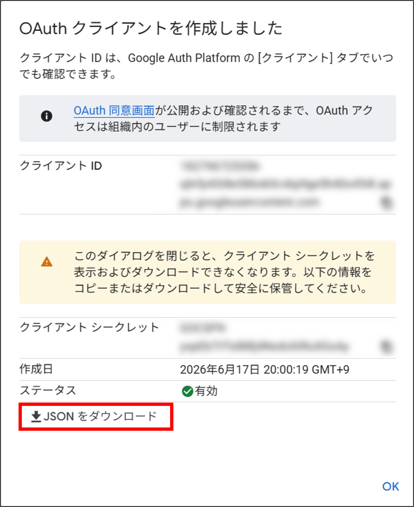The image size is (414, 507).
Task: Click the 有効 status text
Action: pyautogui.click(x=206, y=391)
